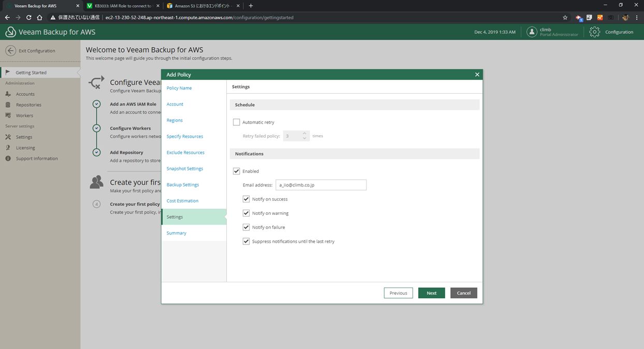Enable the Automatic retry checkbox
Viewport: 644px width, 349px height.
(x=237, y=122)
